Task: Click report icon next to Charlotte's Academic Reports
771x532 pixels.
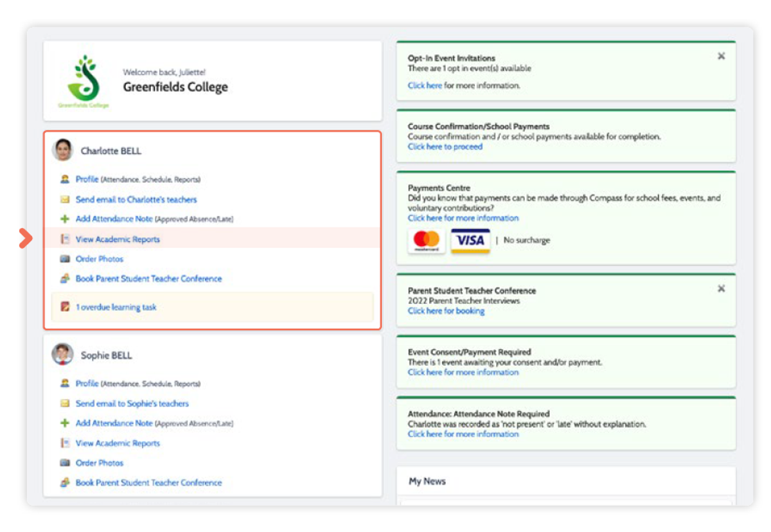Action: click(64, 239)
